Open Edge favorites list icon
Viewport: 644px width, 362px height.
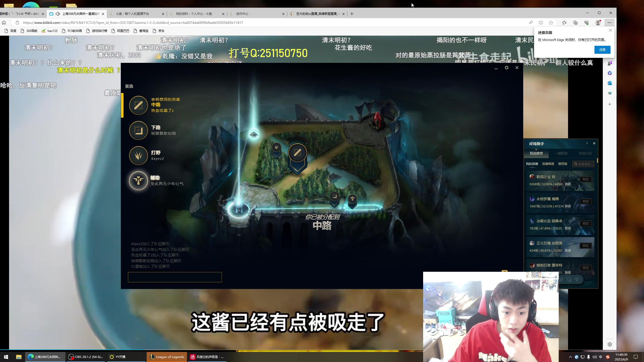click(x=564, y=23)
